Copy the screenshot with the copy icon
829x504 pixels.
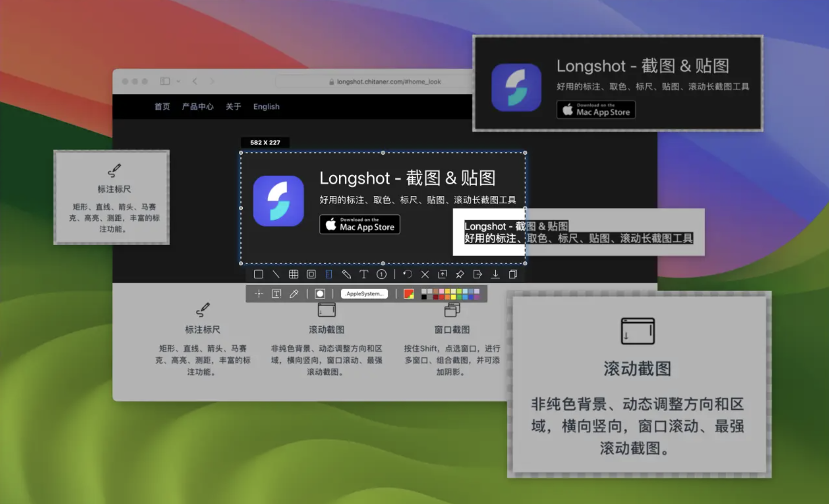tap(512, 274)
